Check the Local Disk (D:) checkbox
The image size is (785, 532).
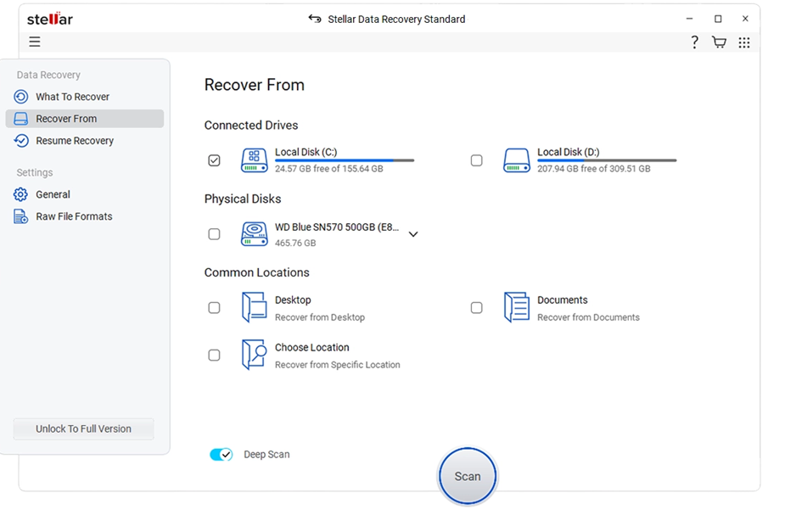point(477,160)
